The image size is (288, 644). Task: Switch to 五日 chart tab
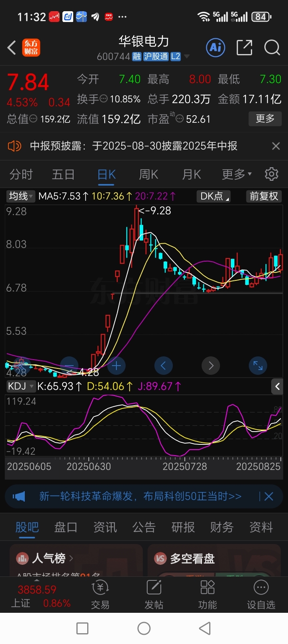coord(63,174)
